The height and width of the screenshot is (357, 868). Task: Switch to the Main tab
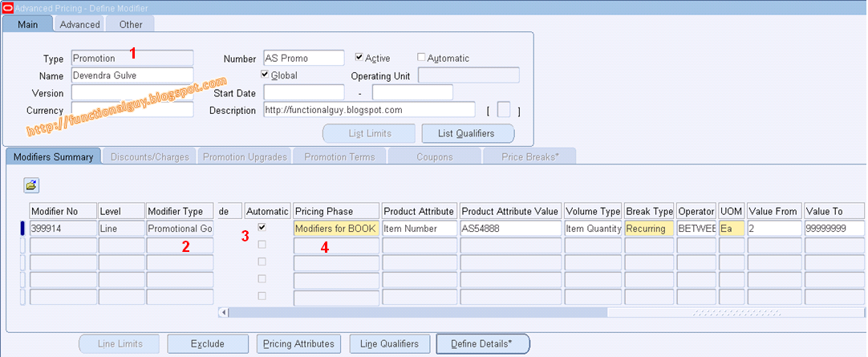(28, 24)
